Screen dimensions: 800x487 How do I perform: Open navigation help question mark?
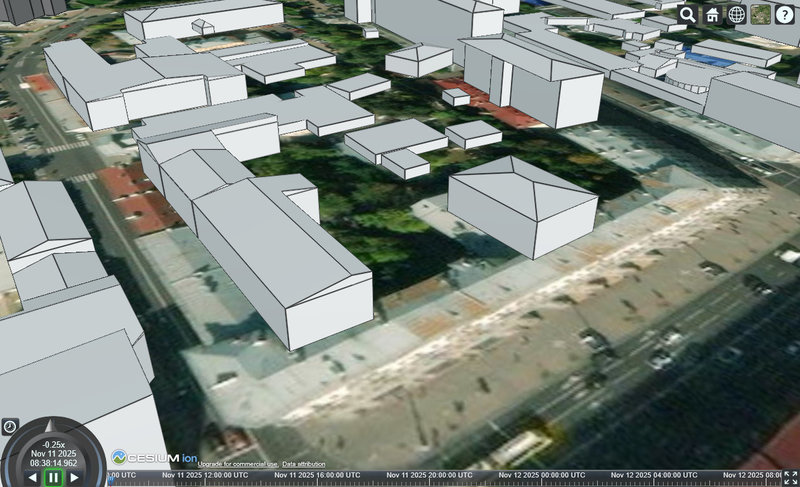pyautogui.click(x=785, y=14)
